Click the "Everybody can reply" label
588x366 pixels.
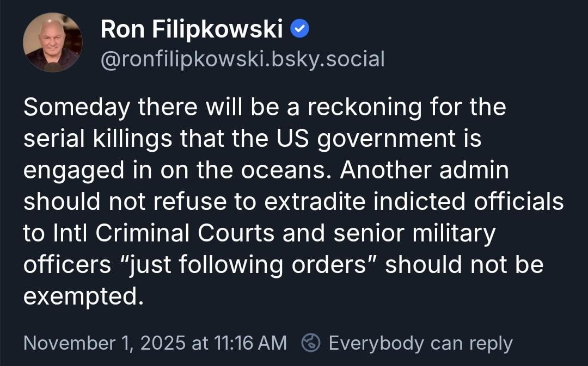pyautogui.click(x=420, y=343)
